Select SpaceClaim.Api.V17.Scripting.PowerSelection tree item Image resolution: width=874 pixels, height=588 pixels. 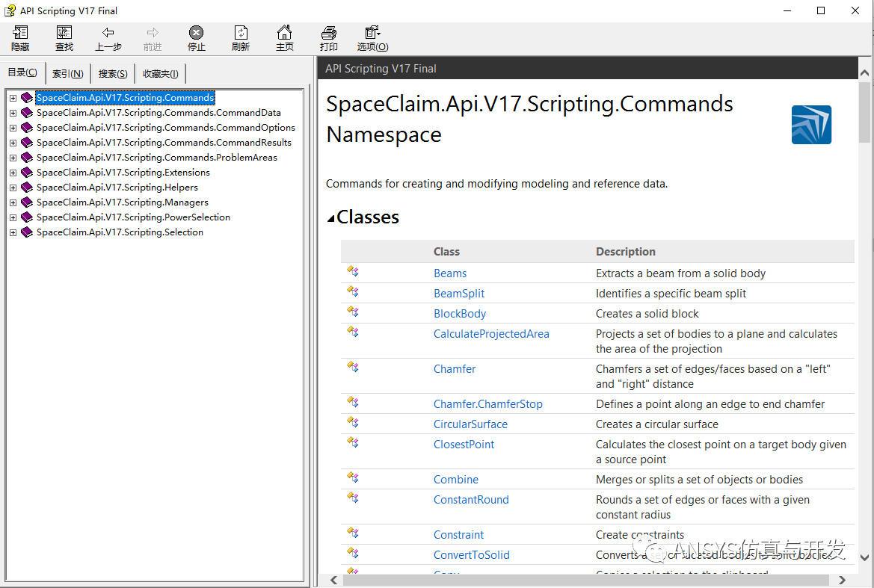133,217
